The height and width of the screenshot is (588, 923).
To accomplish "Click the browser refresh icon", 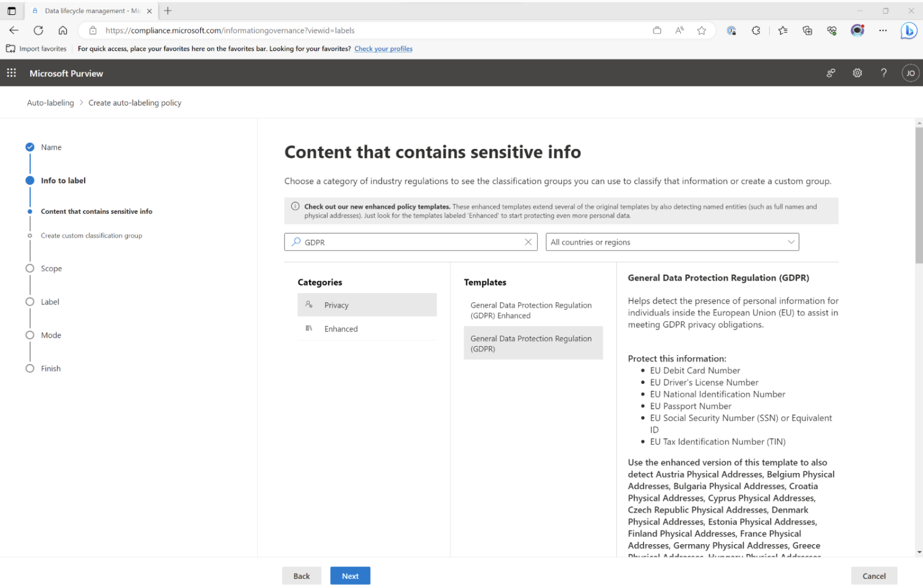I will click(x=38, y=30).
